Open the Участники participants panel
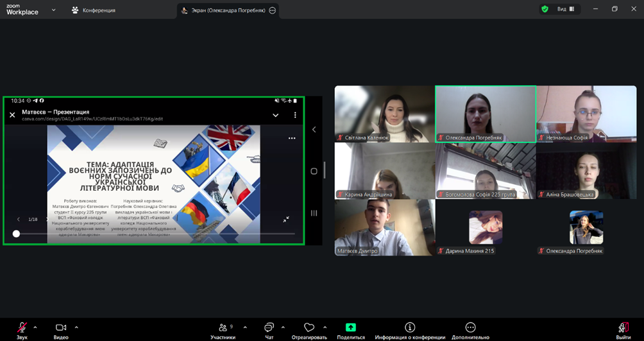 point(223,328)
